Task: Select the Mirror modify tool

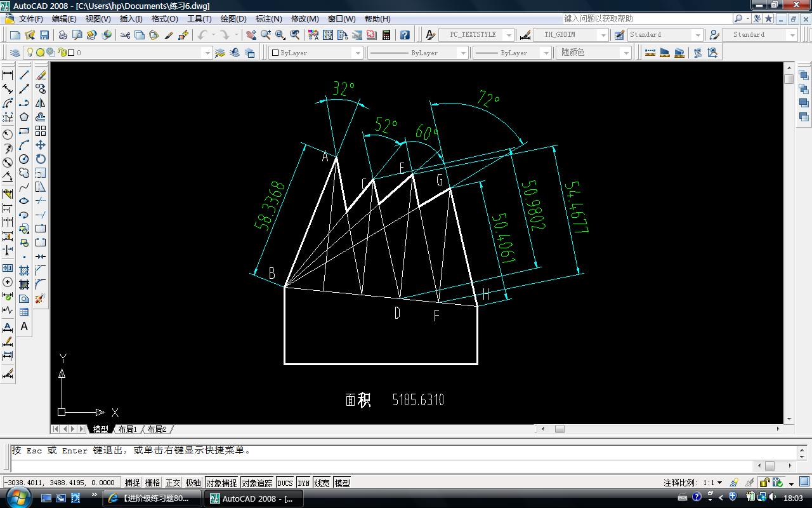Action: [41, 103]
